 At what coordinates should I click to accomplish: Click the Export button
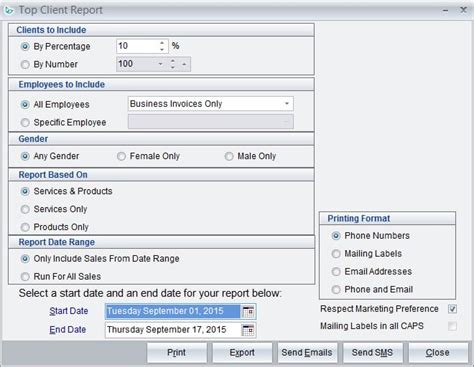coord(242,353)
